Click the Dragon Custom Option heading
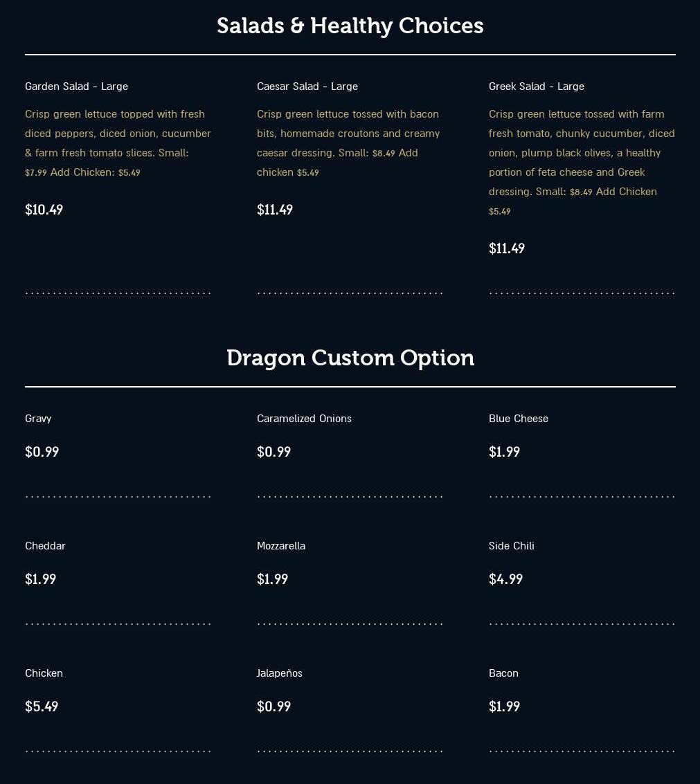Screen dimensions: 700x784 click(x=350, y=358)
